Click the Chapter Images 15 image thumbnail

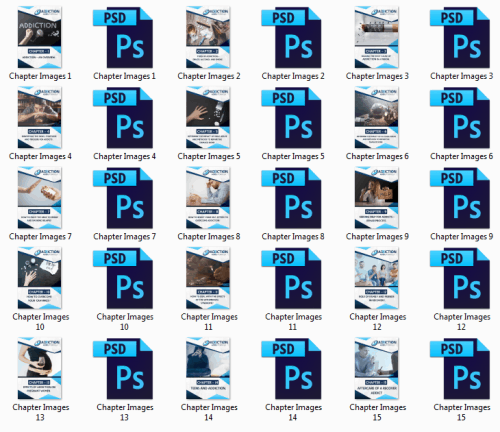[x=377, y=368]
